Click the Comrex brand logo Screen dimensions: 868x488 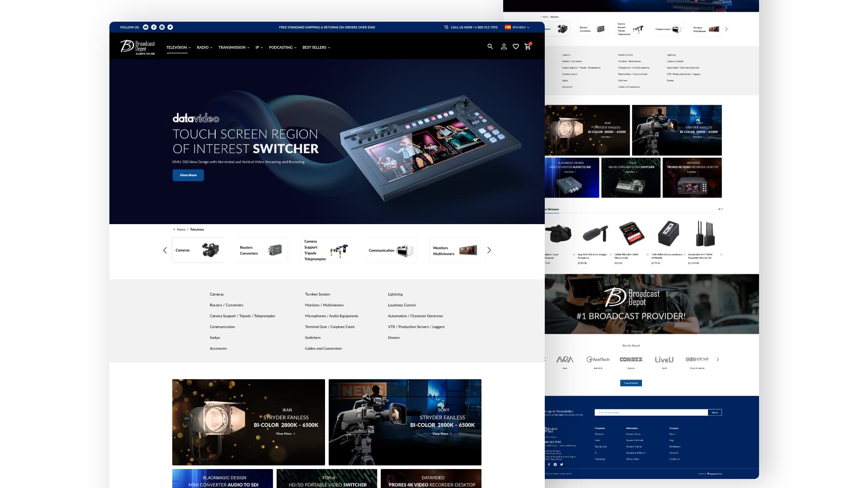point(631,360)
